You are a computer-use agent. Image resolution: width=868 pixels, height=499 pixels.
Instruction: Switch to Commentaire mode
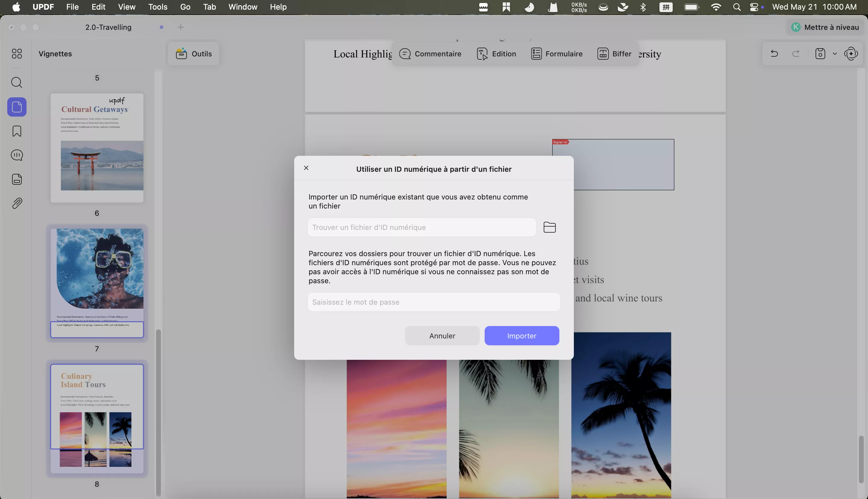[430, 54]
